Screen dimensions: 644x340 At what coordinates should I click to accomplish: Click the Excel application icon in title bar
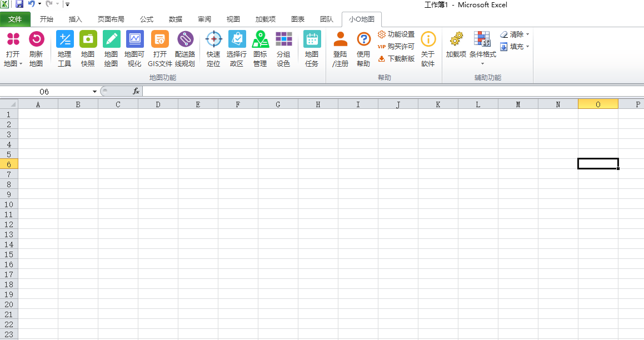4,4
